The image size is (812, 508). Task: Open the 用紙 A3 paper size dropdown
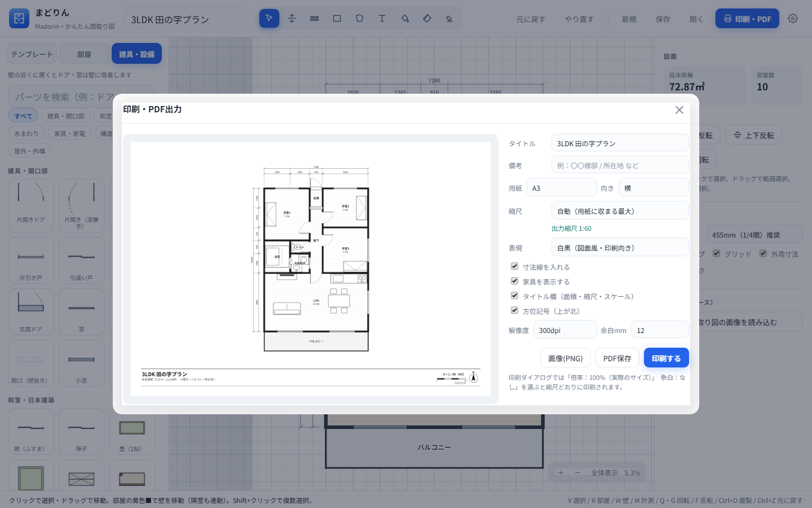coord(562,188)
